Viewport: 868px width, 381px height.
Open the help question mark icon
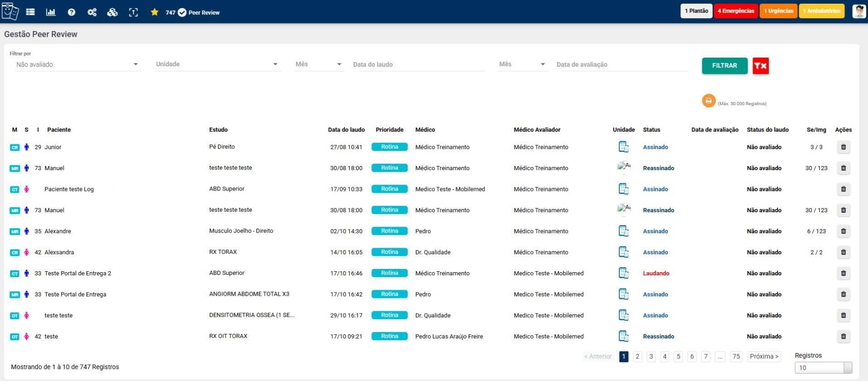coord(72,12)
